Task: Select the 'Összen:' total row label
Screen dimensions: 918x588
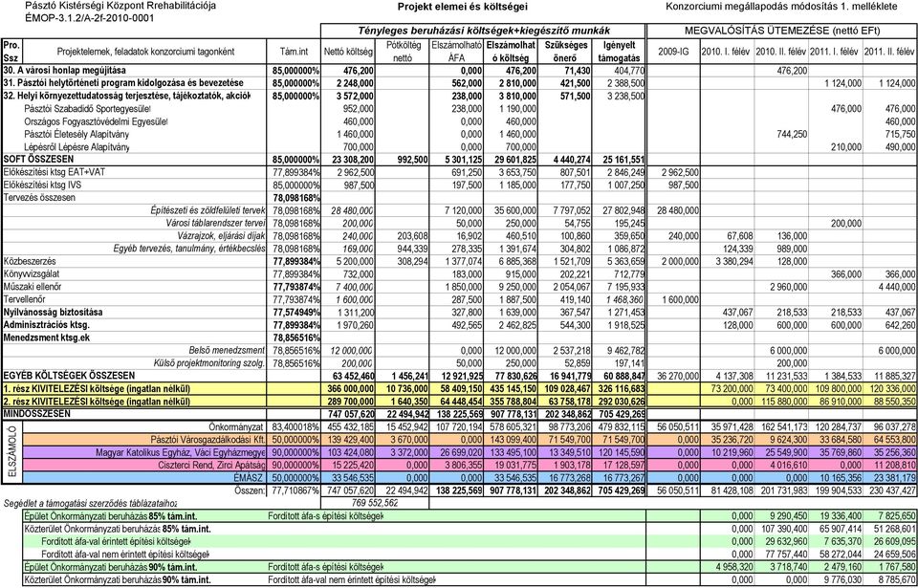Action: [x=251, y=490]
